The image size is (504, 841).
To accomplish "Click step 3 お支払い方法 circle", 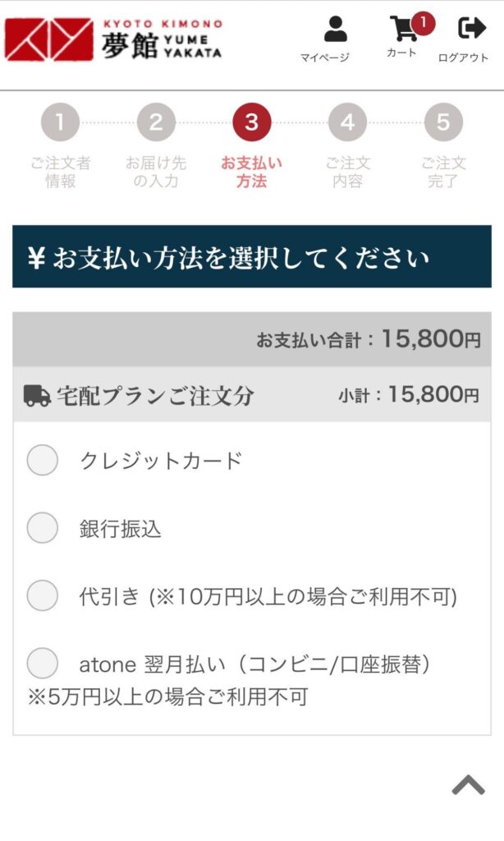I will pos(251,123).
